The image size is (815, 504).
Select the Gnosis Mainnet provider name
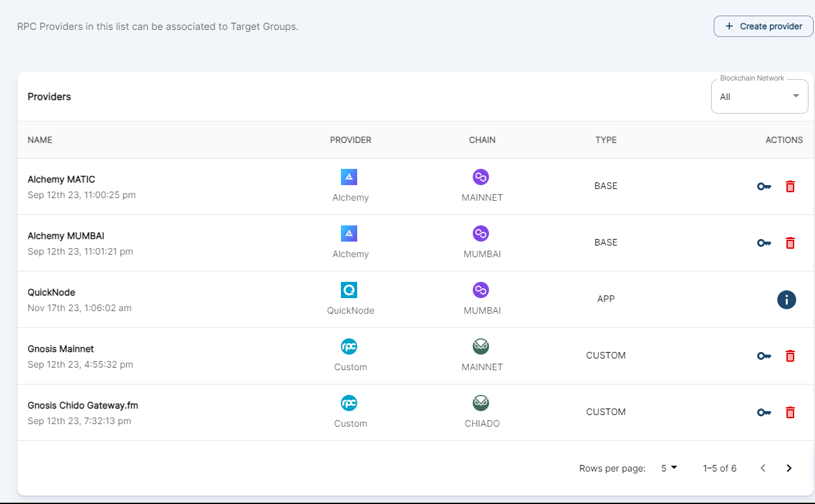(61, 349)
